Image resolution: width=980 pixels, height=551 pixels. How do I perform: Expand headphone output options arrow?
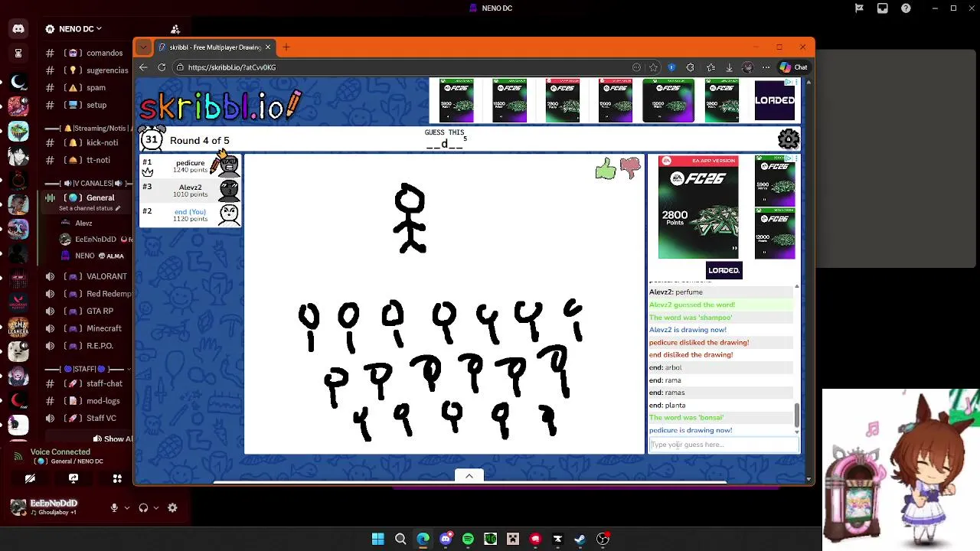(x=155, y=507)
